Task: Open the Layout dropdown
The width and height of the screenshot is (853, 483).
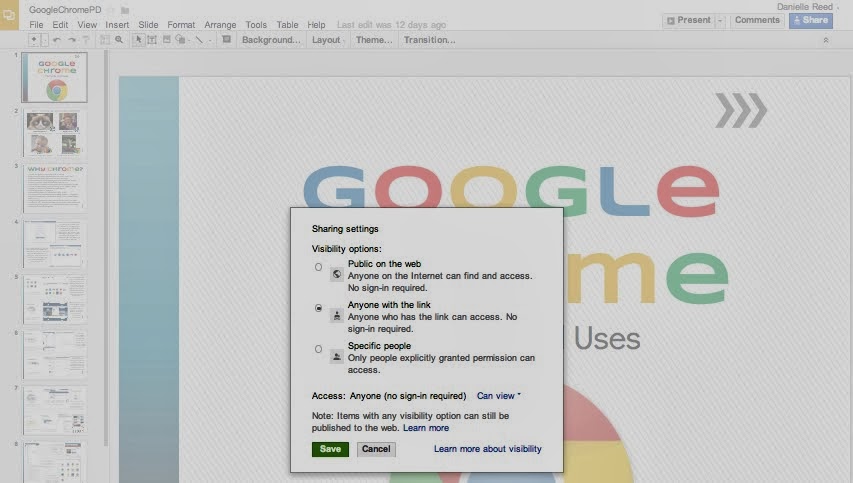Action: coord(328,40)
